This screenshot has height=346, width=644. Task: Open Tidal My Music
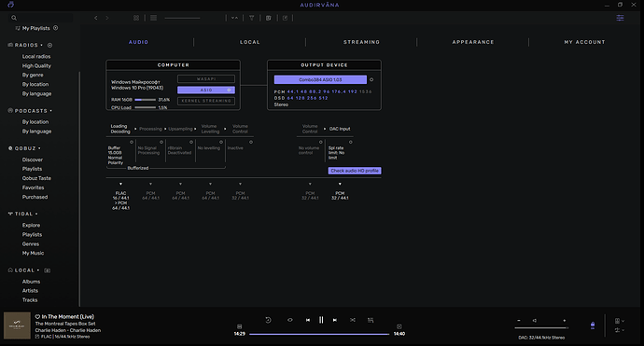tap(33, 254)
